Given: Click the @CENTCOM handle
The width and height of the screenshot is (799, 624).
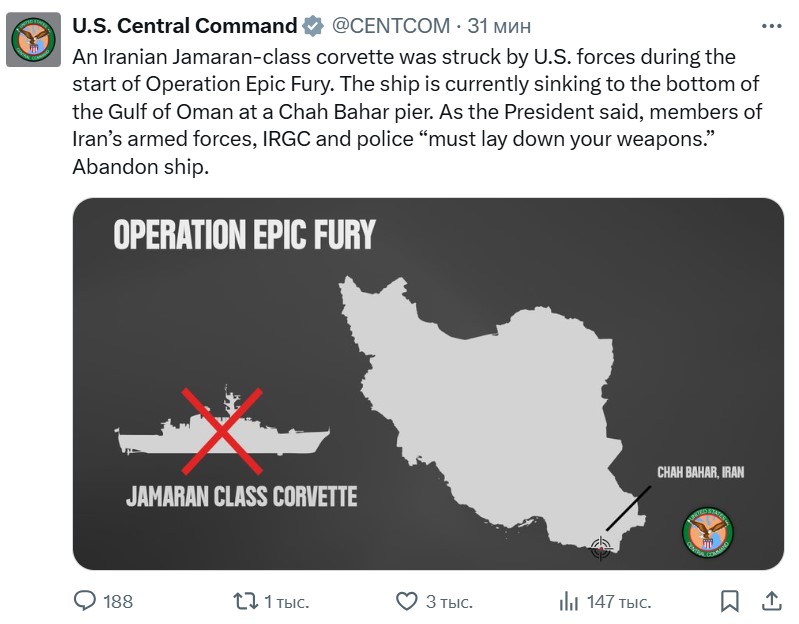Looking at the screenshot, I should tap(384, 25).
